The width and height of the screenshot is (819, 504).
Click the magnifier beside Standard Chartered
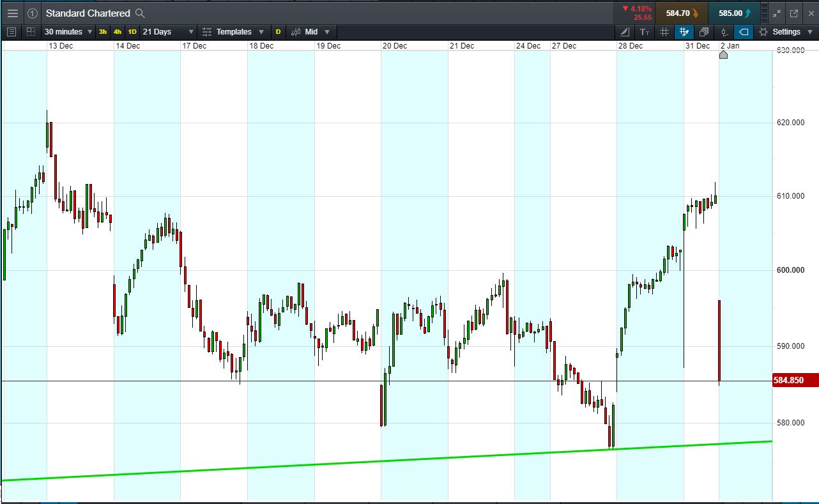[141, 13]
